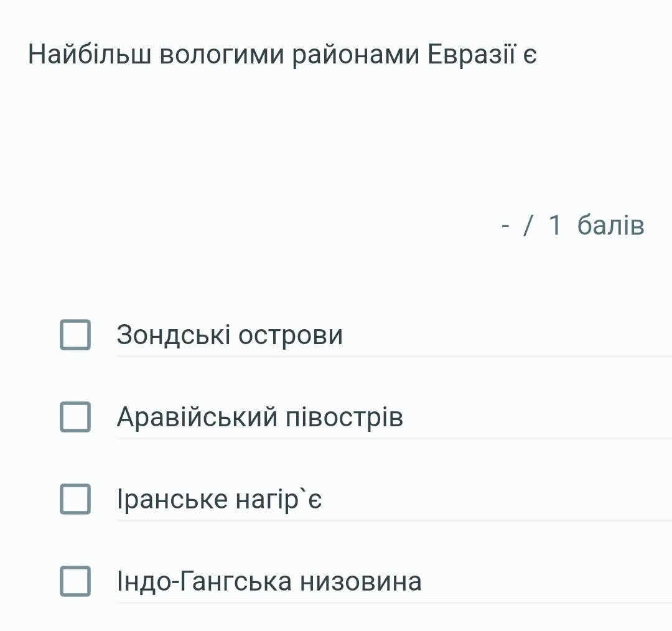Choose the Аравійський півострів answer text
Screen dimensions: 672x631
pyautogui.click(x=259, y=417)
